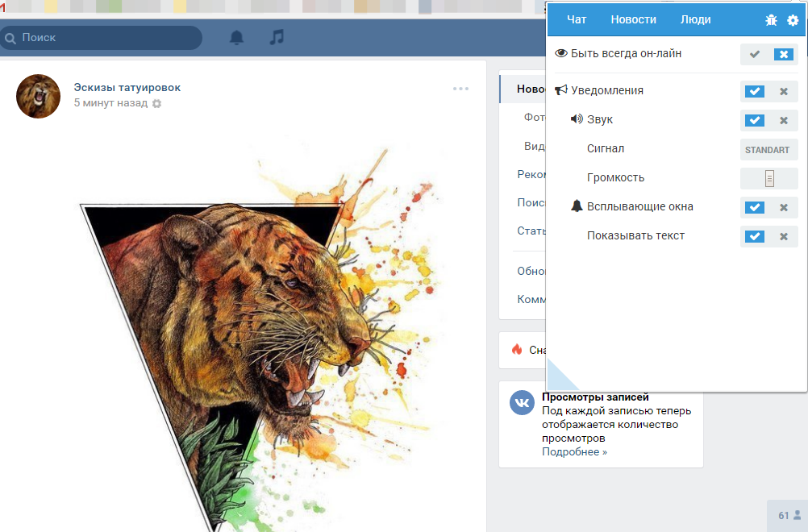
Task: Disable Всплывающие окна with the cross button
Action: (x=783, y=207)
